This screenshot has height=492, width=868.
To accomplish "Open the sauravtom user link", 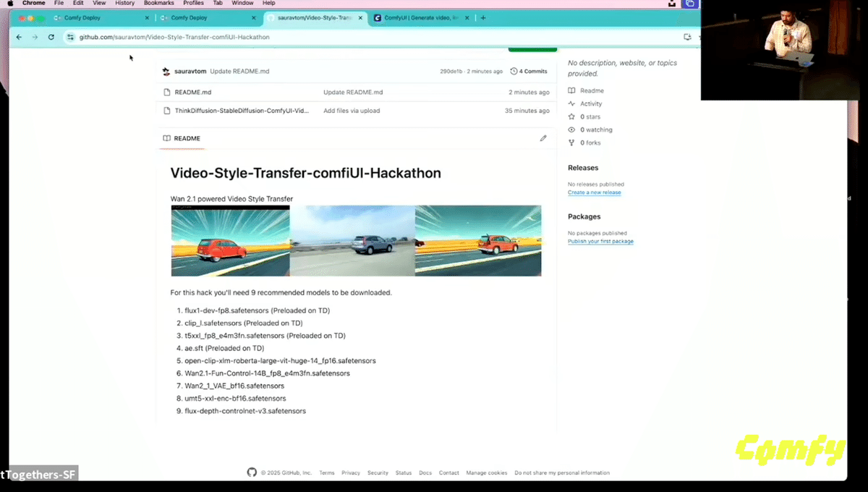I will pyautogui.click(x=190, y=72).
